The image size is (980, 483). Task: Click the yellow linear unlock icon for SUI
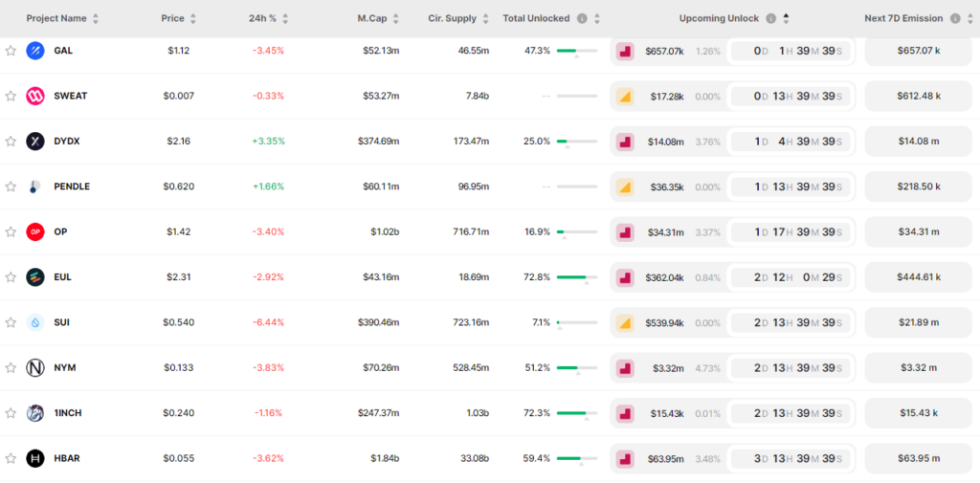[x=625, y=322]
